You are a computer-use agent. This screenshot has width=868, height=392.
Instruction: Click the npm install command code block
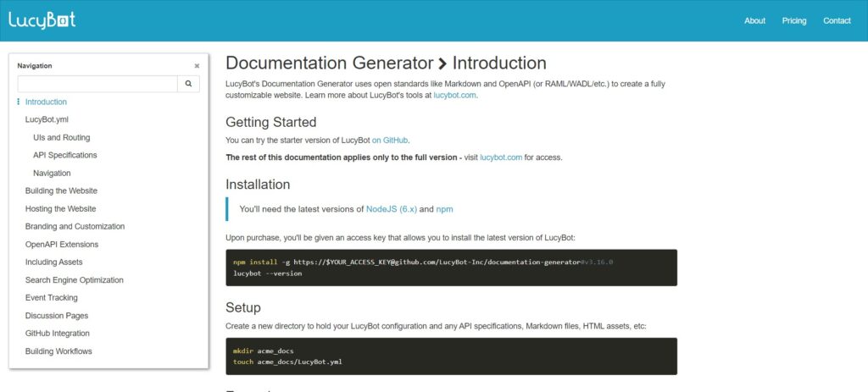[x=451, y=268]
